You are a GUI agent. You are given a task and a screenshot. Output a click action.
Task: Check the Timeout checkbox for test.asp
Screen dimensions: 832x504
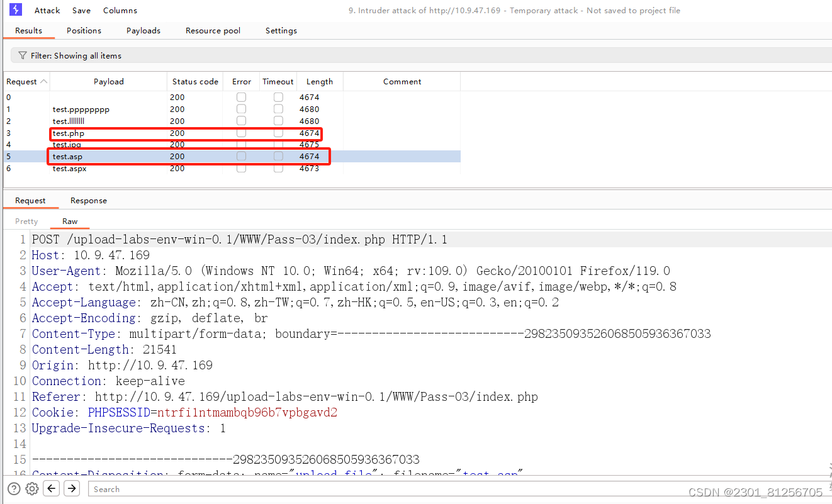[278, 156]
